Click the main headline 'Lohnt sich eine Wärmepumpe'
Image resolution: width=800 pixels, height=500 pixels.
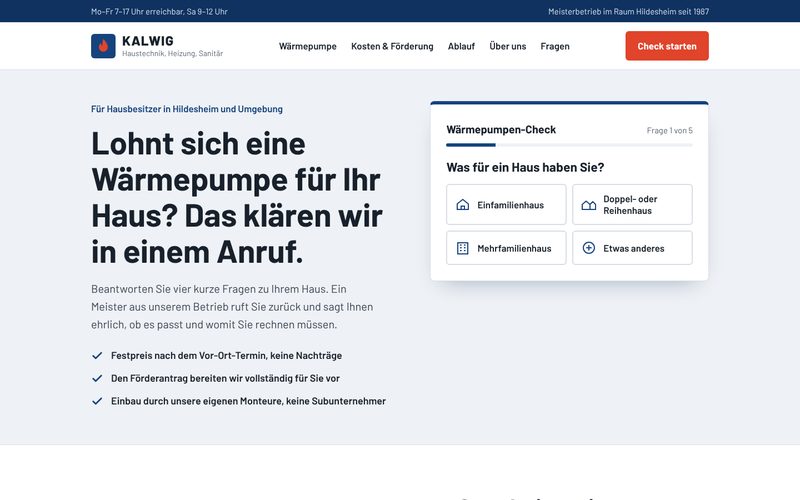(237, 197)
